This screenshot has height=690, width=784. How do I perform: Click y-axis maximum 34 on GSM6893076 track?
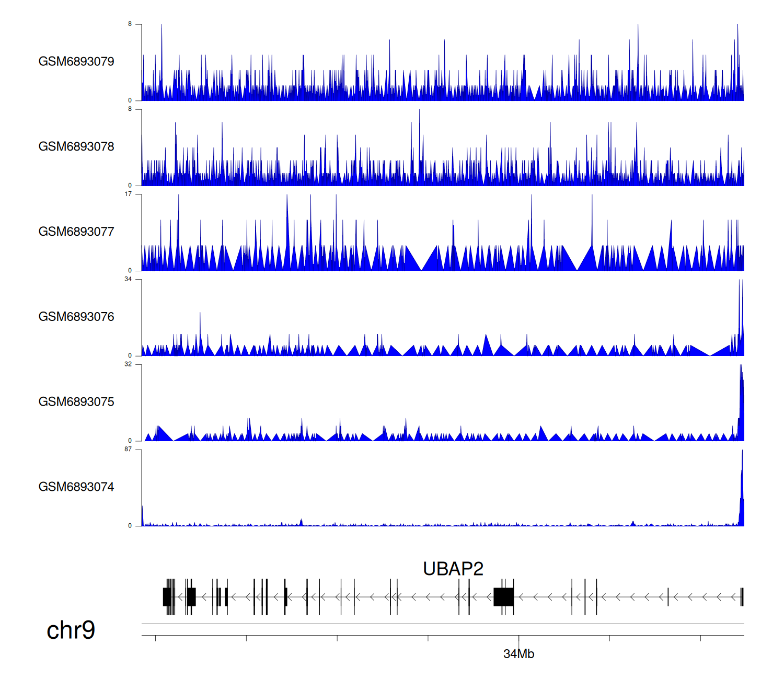(x=128, y=279)
